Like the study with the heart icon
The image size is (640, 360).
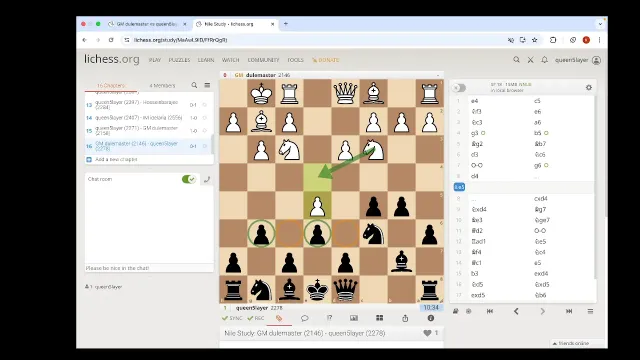[427, 333]
